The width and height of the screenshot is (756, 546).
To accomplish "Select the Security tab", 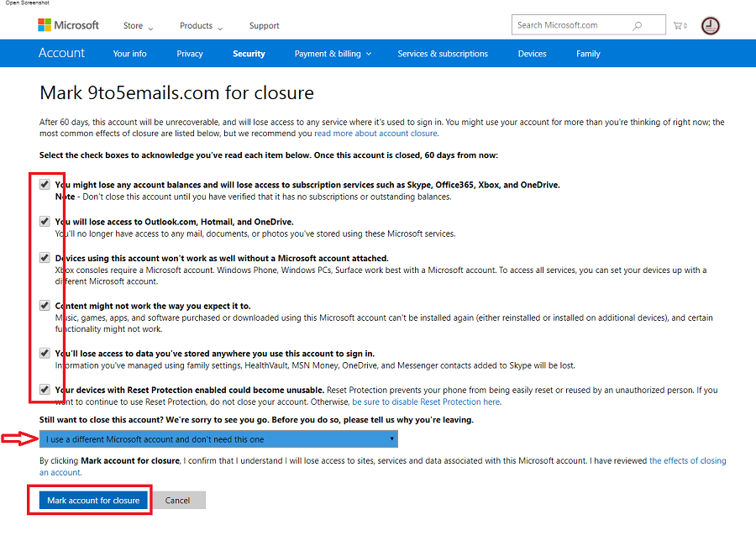I will pyautogui.click(x=249, y=54).
